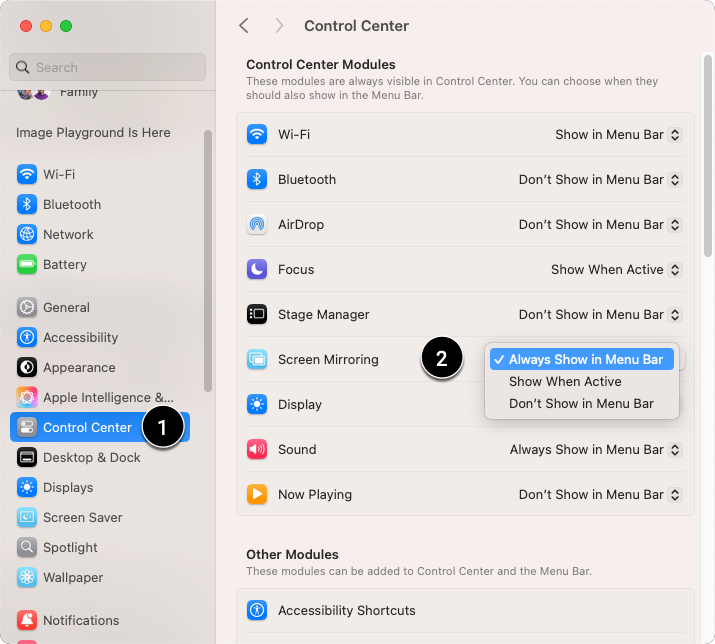The width and height of the screenshot is (715, 644).
Task: Open the Sound menu bar dropdown
Action: point(596,450)
